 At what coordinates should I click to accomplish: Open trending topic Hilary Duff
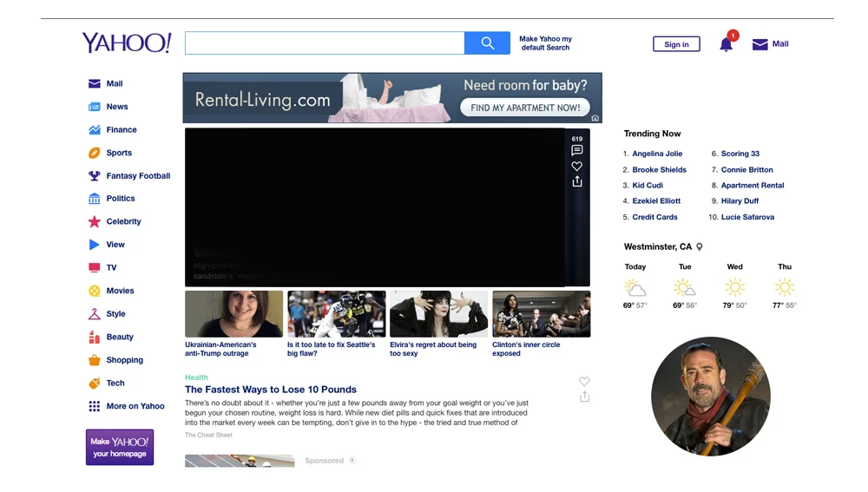740,201
